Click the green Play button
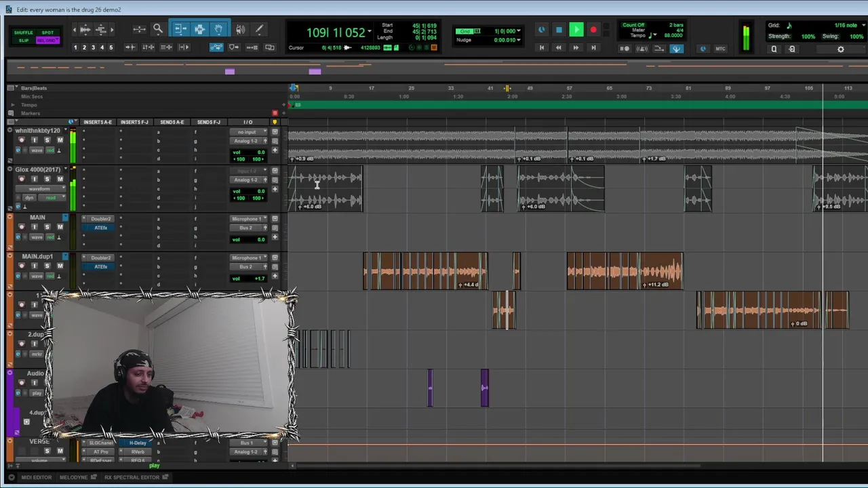 pyautogui.click(x=576, y=30)
